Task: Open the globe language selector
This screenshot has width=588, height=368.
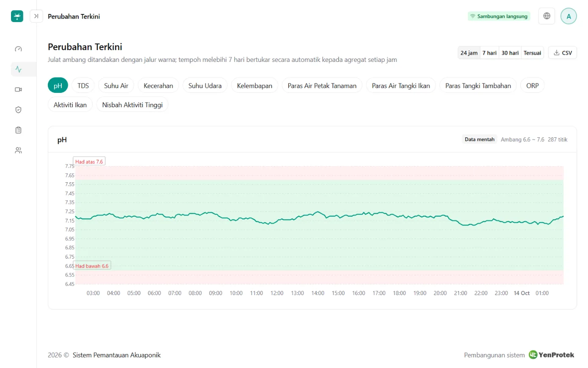Action: pos(546,16)
